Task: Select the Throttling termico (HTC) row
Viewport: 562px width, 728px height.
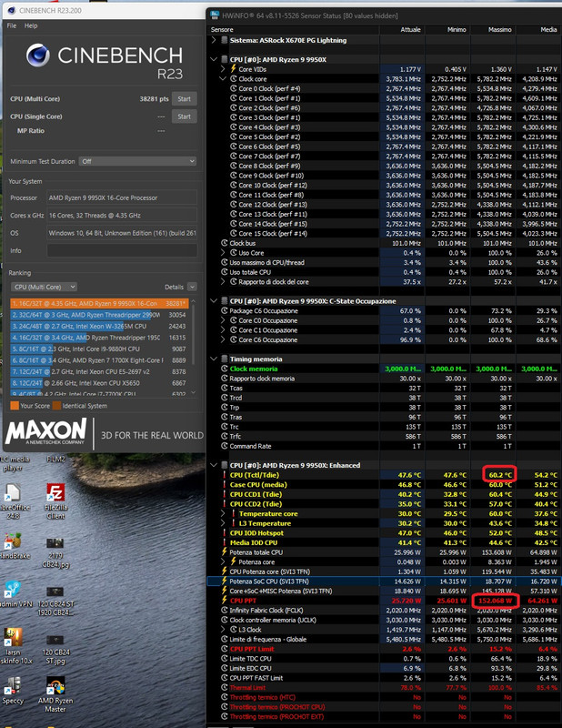Action: 385,697
